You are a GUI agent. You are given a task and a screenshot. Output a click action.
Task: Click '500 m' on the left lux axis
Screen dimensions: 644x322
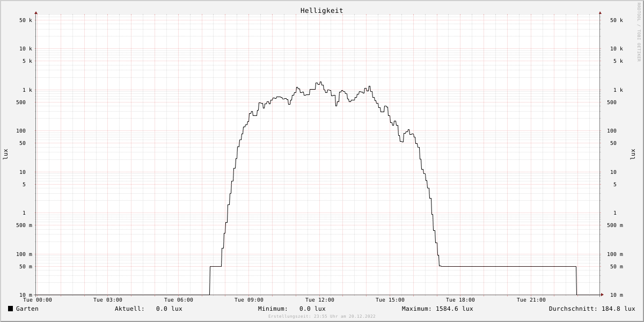tap(24, 225)
